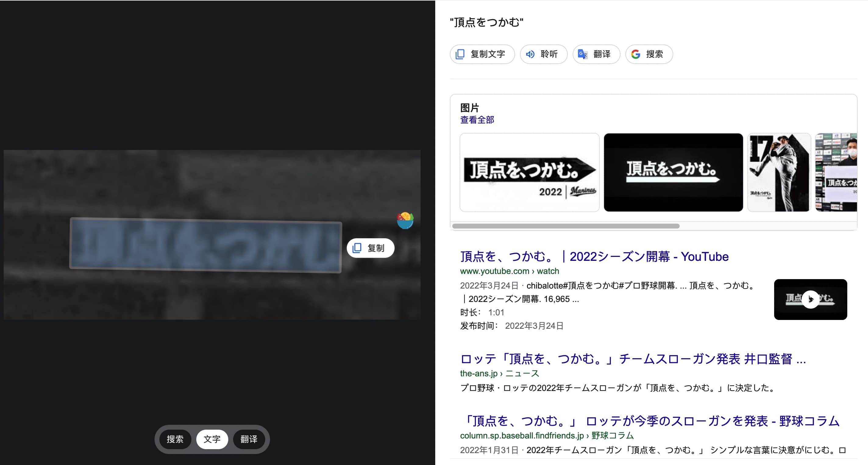The height and width of the screenshot is (465, 868).
Task: Switch to the 搜索 mode tab
Action: [x=175, y=439]
